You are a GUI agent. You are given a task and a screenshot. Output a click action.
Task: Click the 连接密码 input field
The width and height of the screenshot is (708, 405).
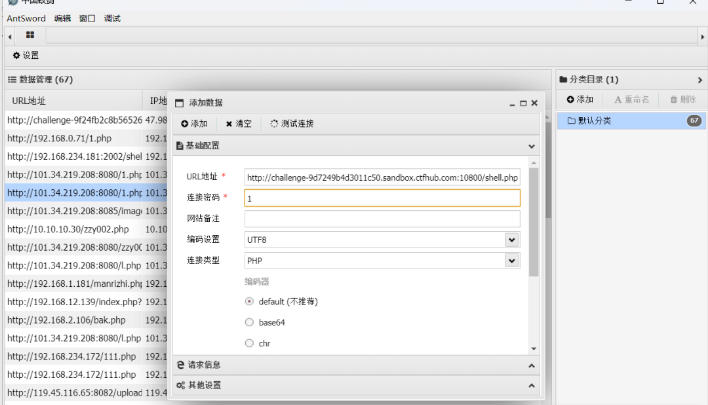point(382,198)
